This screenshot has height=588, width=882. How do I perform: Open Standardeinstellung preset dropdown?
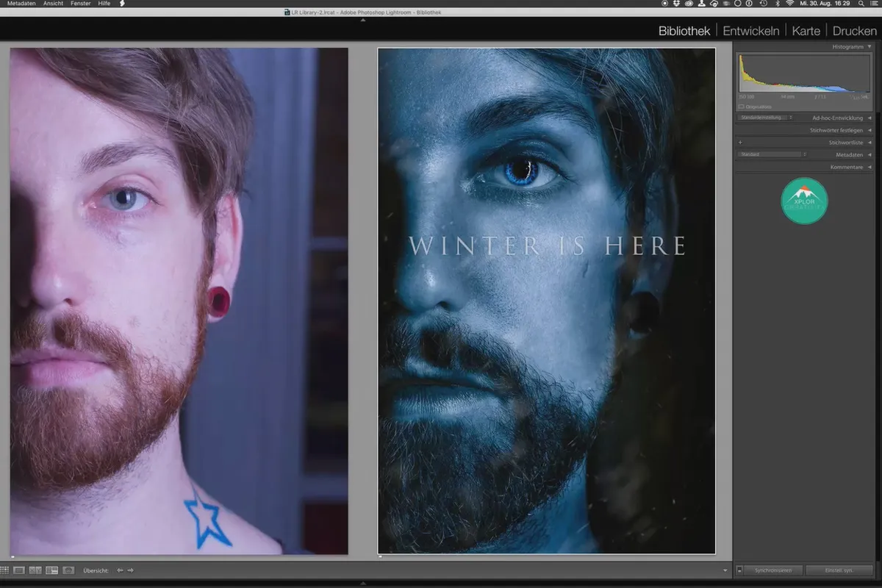tap(765, 118)
